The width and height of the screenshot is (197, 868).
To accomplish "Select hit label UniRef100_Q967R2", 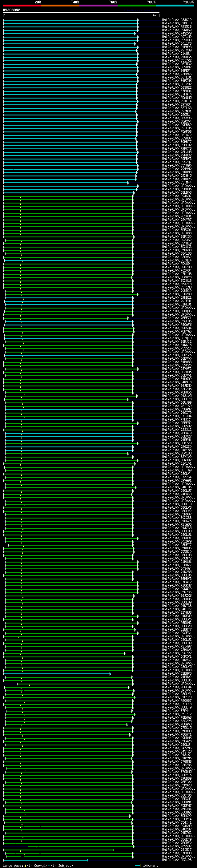I will (177, 653).
